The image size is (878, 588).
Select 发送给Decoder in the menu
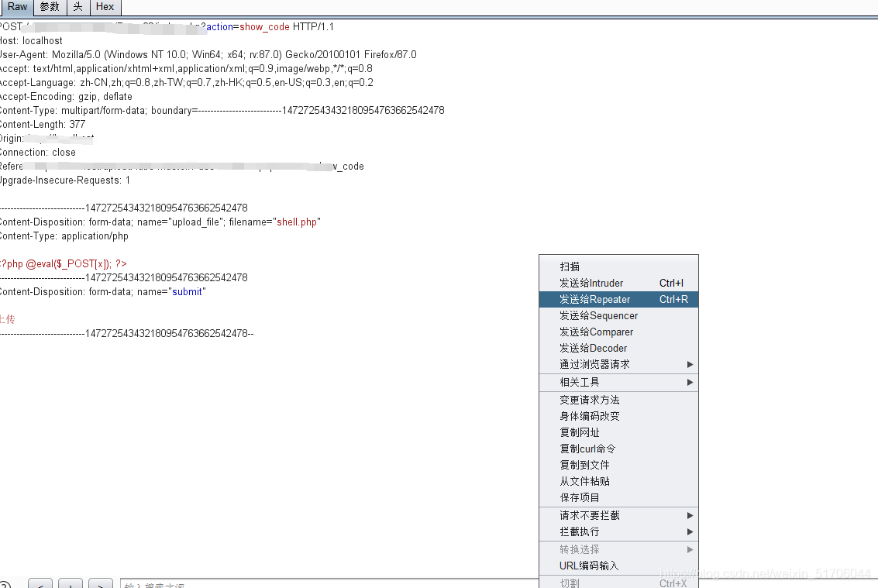point(618,349)
